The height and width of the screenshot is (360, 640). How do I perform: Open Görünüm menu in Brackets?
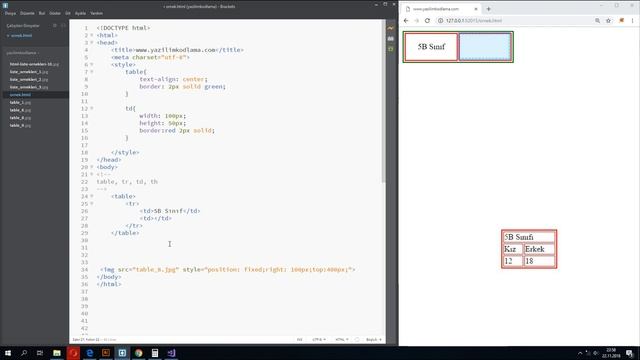click(x=55, y=13)
